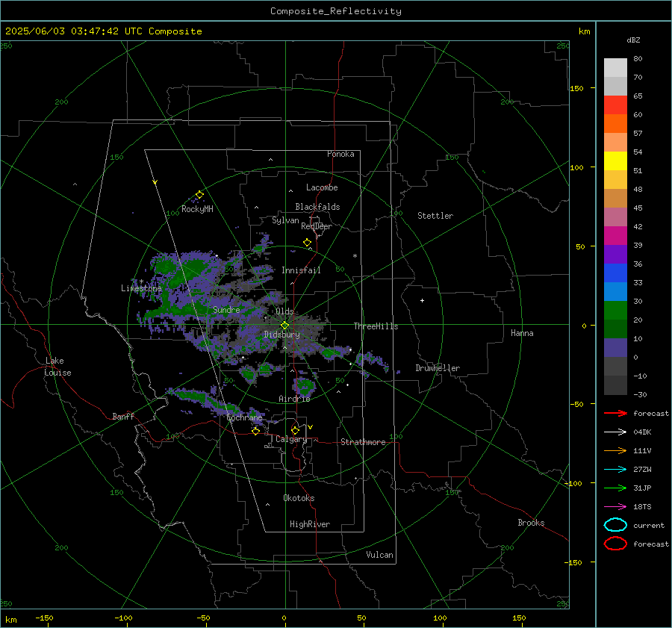
Task: Click the magenta 18TS arrow icon
Action: [x=615, y=507]
